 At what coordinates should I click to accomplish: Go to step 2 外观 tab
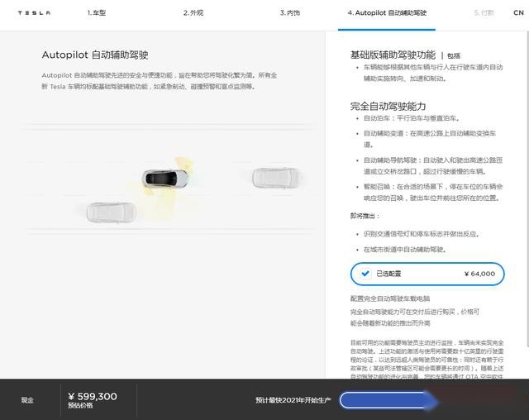[193, 13]
